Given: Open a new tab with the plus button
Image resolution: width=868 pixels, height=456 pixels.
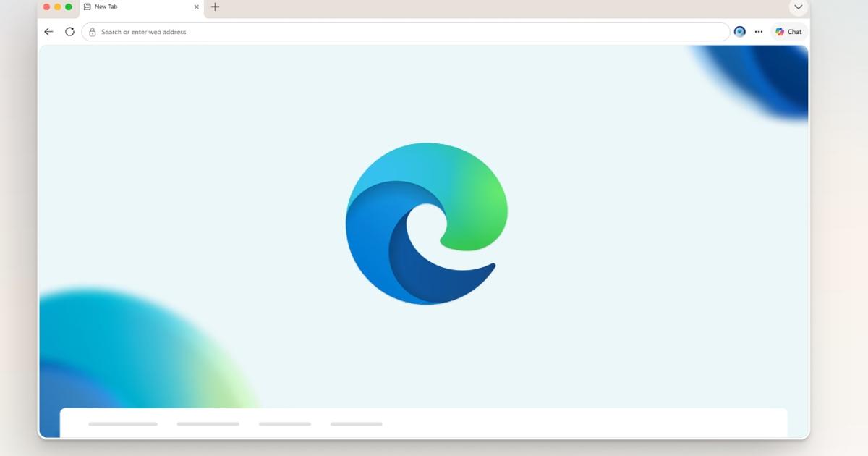Looking at the screenshot, I should tap(215, 7).
